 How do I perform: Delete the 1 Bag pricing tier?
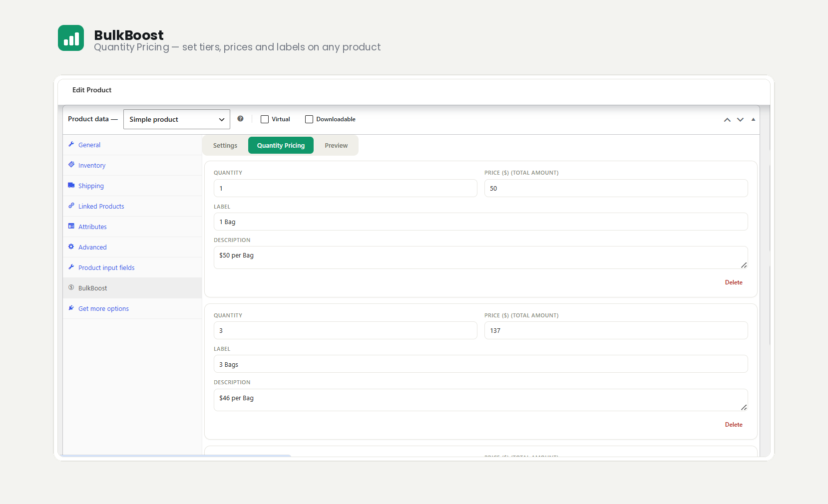[734, 282]
